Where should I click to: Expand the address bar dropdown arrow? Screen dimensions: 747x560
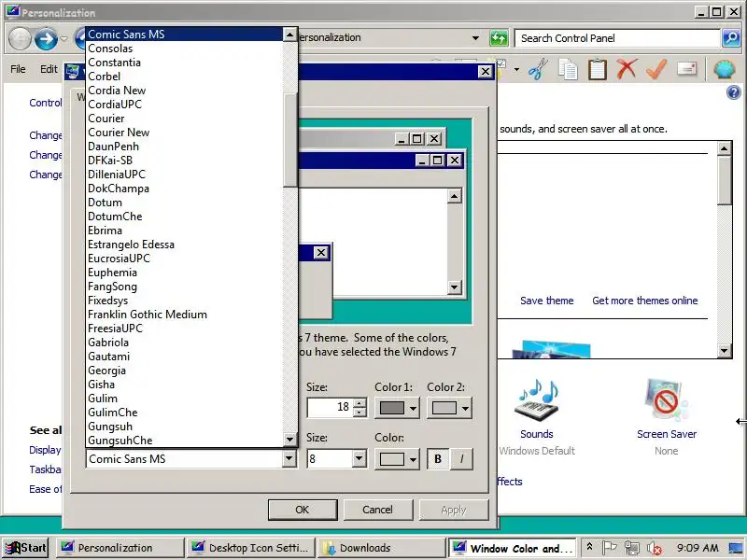tap(475, 38)
